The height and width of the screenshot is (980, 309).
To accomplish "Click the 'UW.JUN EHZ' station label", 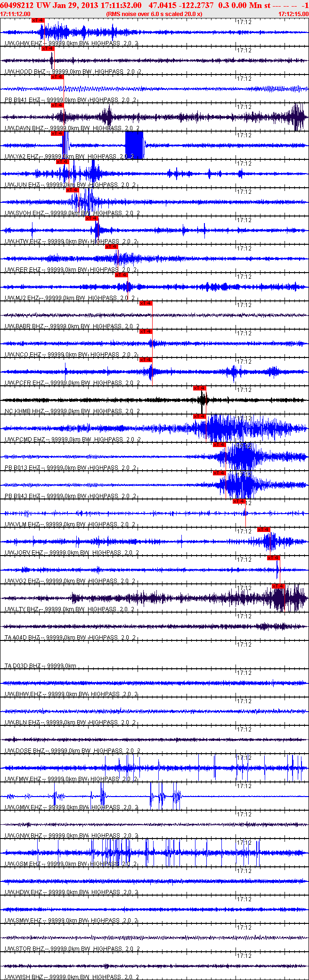I will pos(22,185).
